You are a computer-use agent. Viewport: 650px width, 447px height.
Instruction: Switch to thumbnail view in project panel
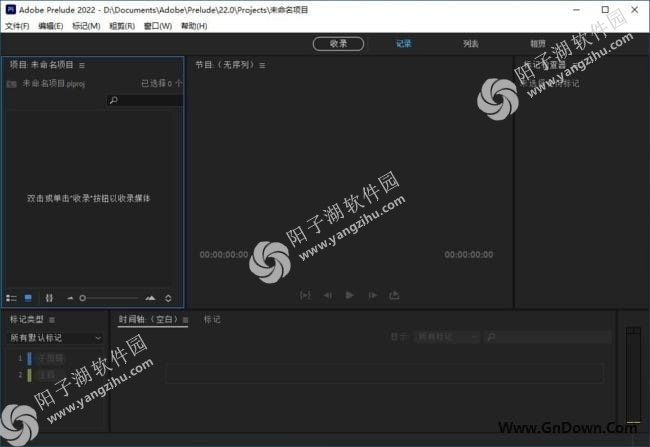coord(28,298)
